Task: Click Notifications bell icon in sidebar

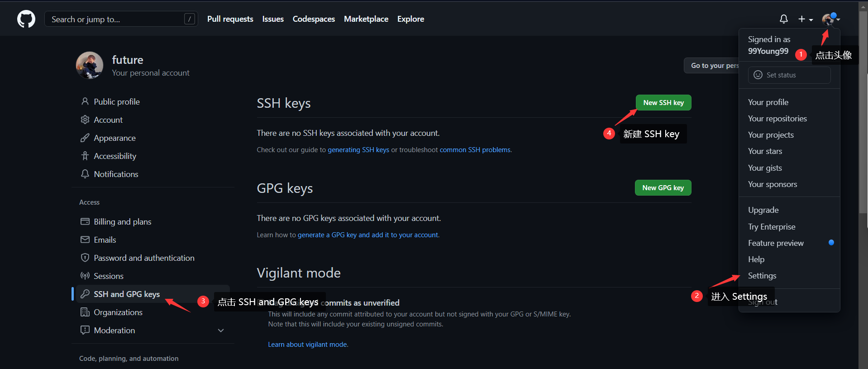Action: click(85, 174)
